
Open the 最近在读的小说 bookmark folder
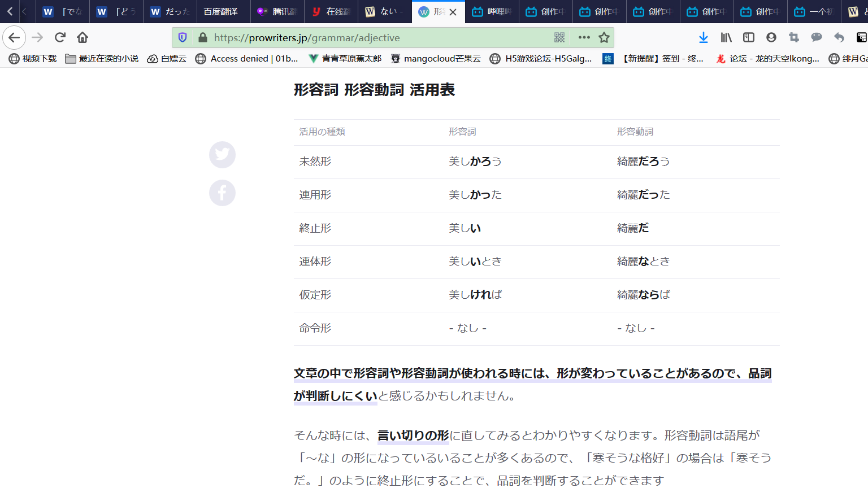pos(102,59)
